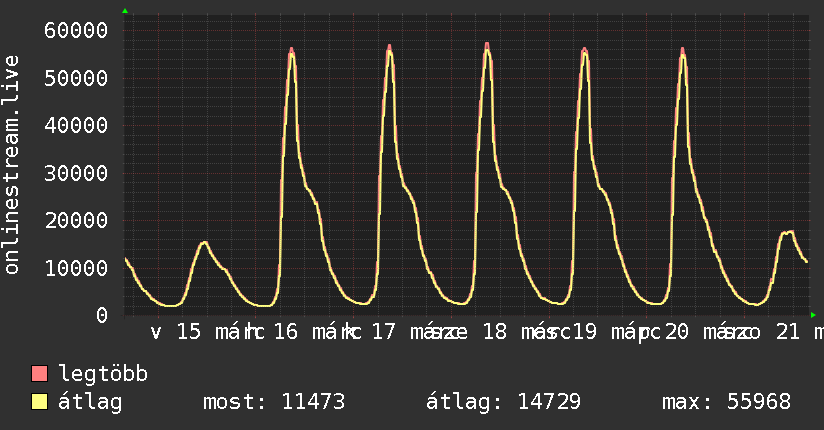The width and height of the screenshot is (824, 430).
Task: Click the onlinestream.live vertical axis title
Action: pyautogui.click(x=12, y=165)
